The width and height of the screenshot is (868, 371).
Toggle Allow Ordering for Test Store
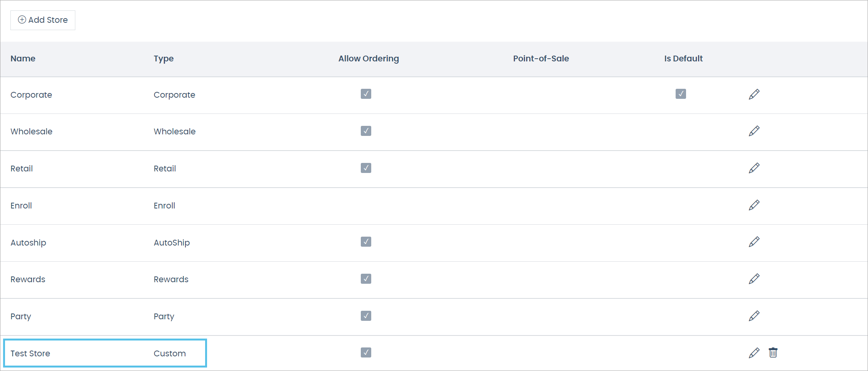[x=366, y=352]
